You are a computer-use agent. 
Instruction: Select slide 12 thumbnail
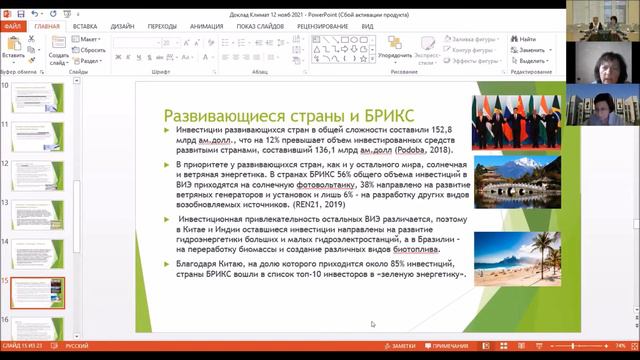38,176
